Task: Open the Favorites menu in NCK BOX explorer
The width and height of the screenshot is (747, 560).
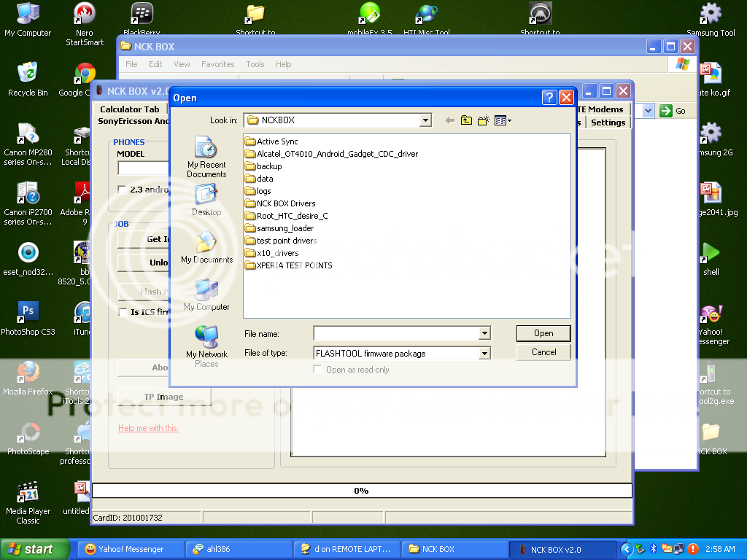Action: click(x=217, y=64)
